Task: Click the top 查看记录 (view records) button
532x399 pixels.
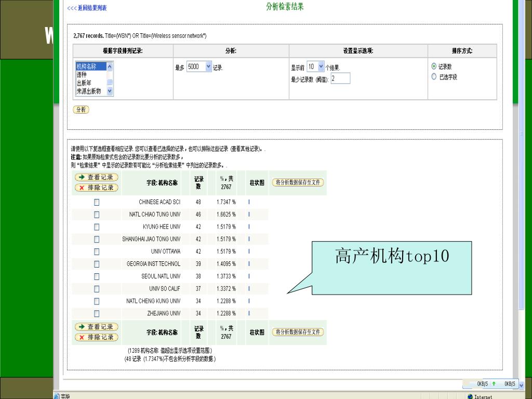Action: point(96,177)
